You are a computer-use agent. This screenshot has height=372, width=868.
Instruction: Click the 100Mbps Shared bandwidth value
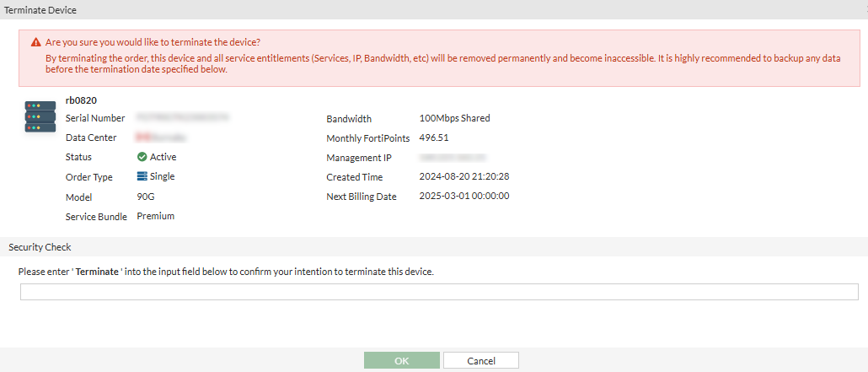(454, 118)
